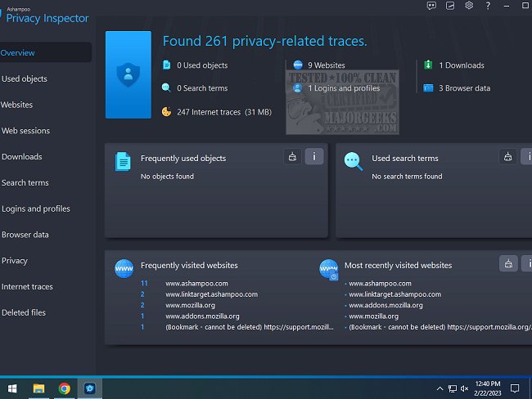Open Windows Start menu
This screenshot has height=399, width=532.
click(x=12, y=388)
